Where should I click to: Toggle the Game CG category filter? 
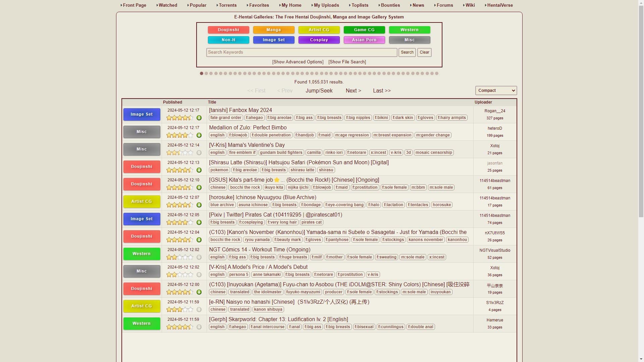click(x=364, y=30)
